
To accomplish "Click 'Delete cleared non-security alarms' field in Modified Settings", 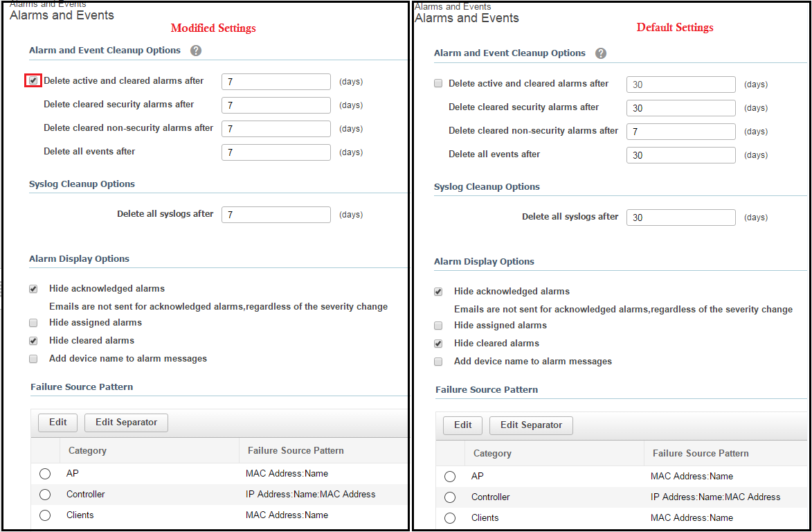I will point(276,129).
